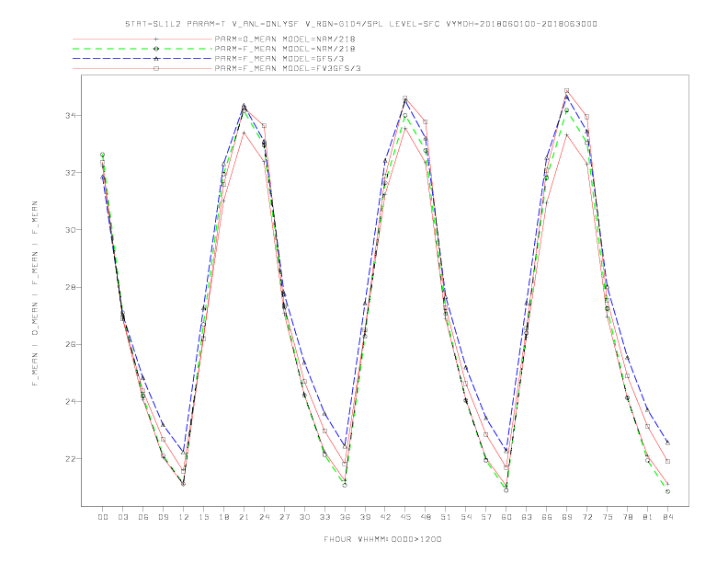Image resolution: width=728 pixels, height=563 pixels.
Task: Click x-axis forecast hour label 21
Action: coord(244,517)
